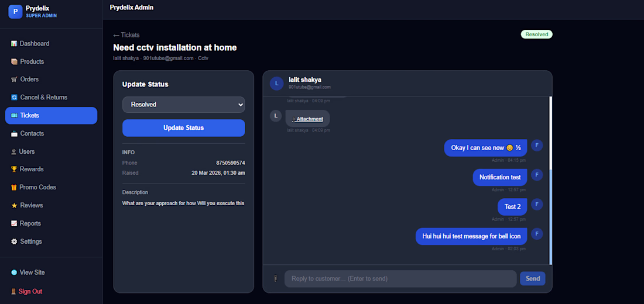Open the Resolved status dropdown

[x=184, y=105]
